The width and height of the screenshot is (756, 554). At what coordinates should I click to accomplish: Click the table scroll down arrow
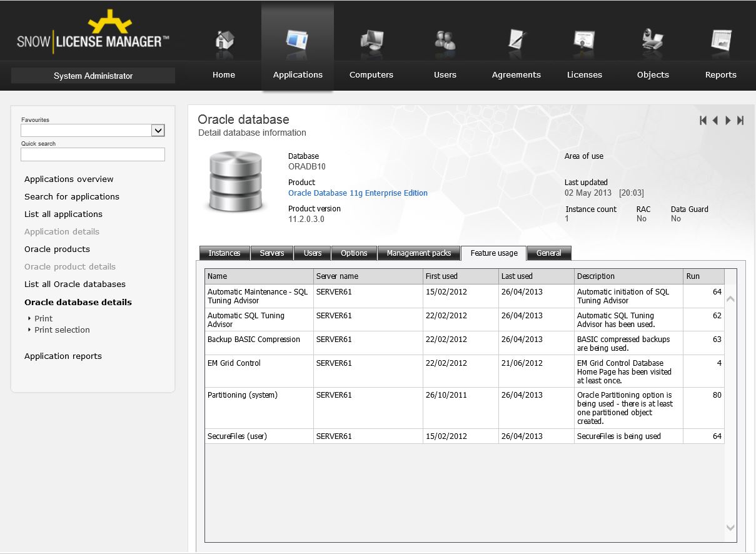[x=730, y=528]
